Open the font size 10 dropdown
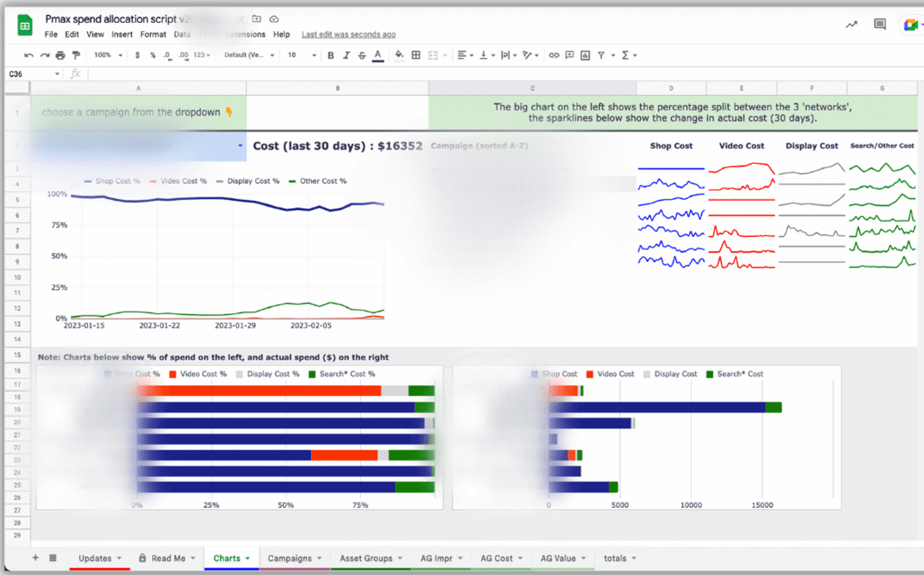The width and height of the screenshot is (924, 575). point(301,55)
